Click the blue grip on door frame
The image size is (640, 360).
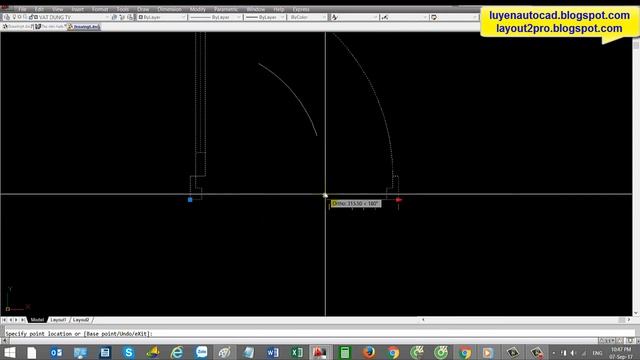tap(190, 200)
